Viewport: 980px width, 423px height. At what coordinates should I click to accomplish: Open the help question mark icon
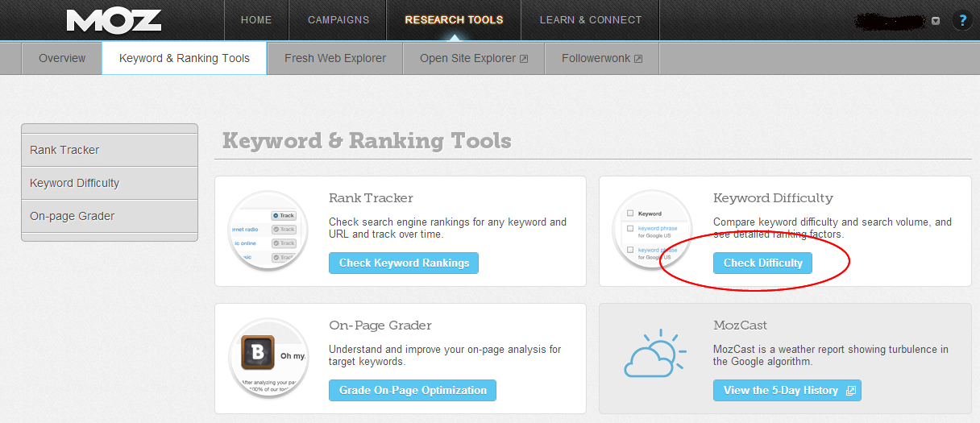(x=961, y=20)
